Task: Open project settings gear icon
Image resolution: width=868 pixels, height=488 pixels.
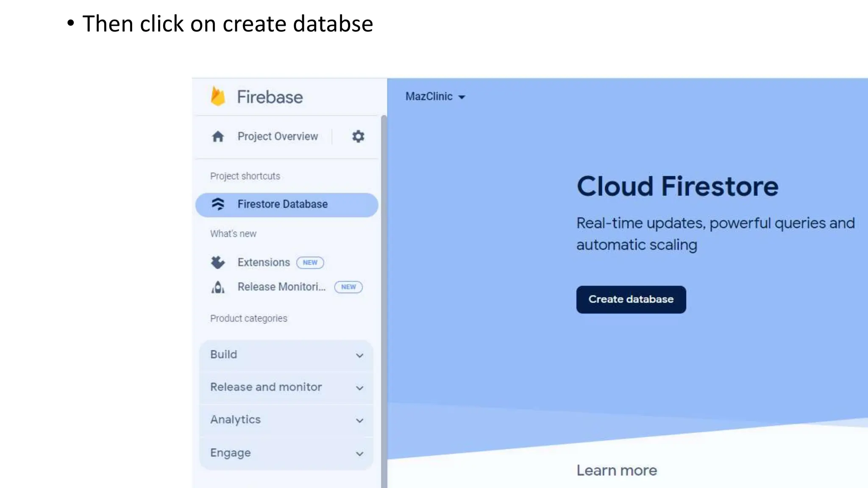Action: (358, 136)
